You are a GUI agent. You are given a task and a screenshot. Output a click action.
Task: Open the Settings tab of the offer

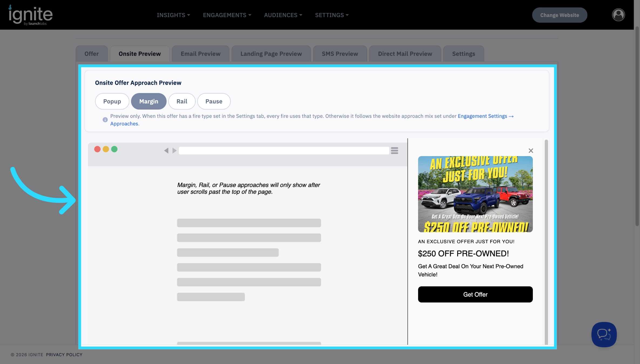point(463,54)
